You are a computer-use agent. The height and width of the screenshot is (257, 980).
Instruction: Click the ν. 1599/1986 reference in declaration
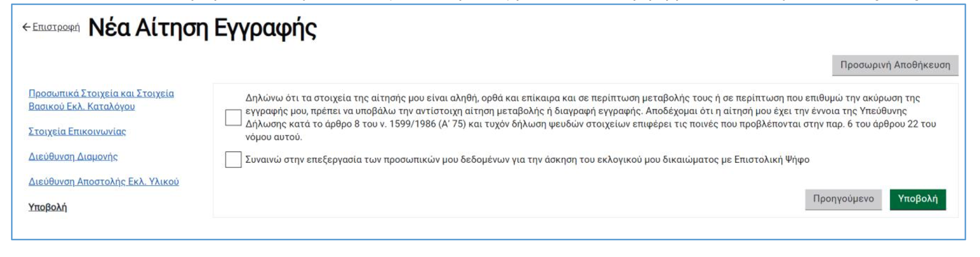406,124
